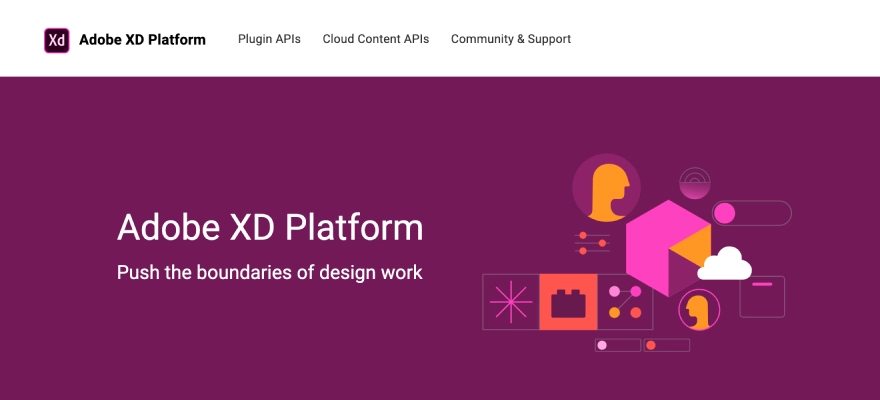Click the three-line sliders graphic
Screen dimensions: 880x400
click(591, 242)
